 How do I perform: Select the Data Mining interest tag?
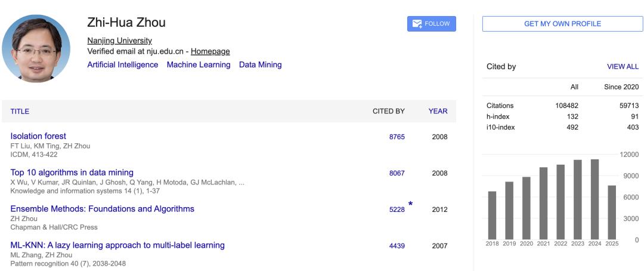tap(260, 64)
